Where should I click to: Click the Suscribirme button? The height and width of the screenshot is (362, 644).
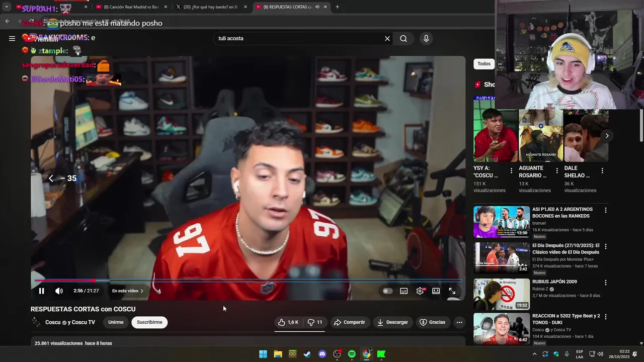pyautogui.click(x=149, y=322)
